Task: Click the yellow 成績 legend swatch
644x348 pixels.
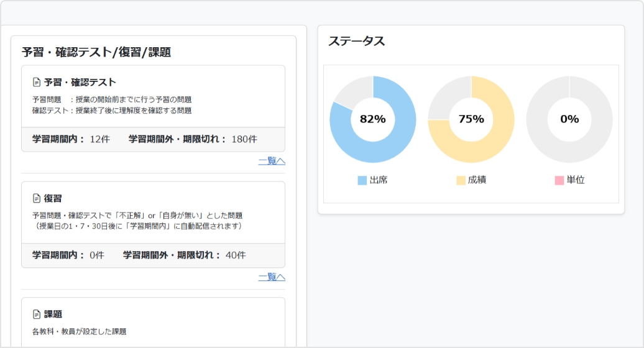Action: point(461,180)
